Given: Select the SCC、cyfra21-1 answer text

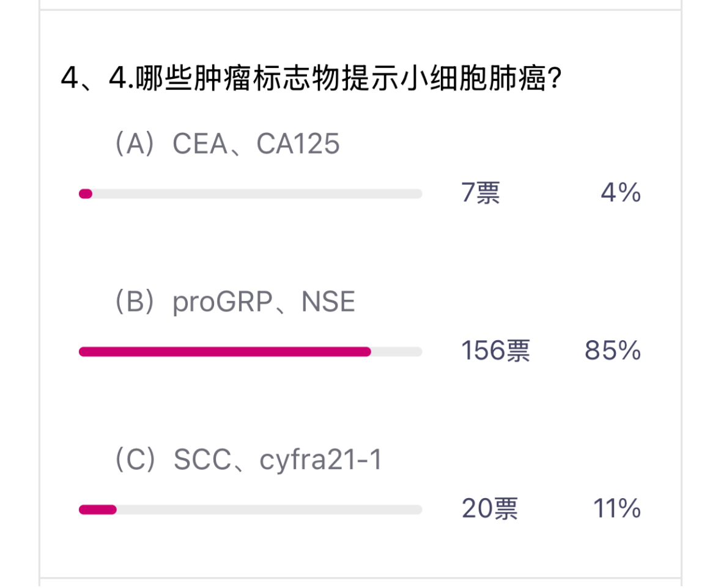Looking at the screenshot, I should click(x=277, y=460).
